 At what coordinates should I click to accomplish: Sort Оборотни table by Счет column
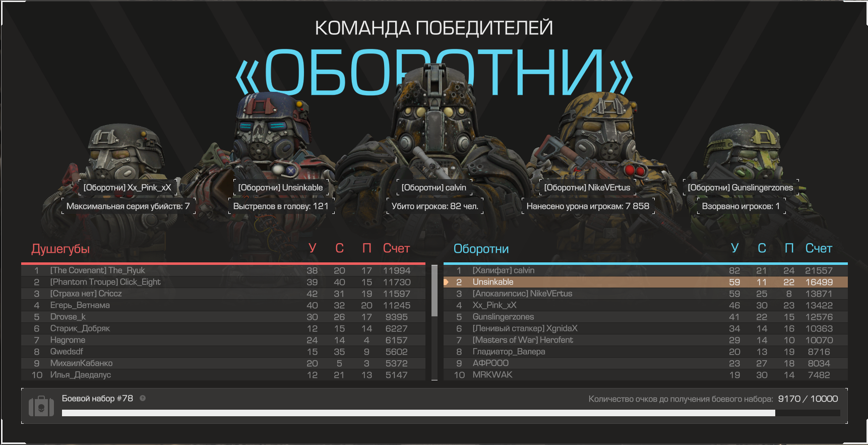click(819, 248)
